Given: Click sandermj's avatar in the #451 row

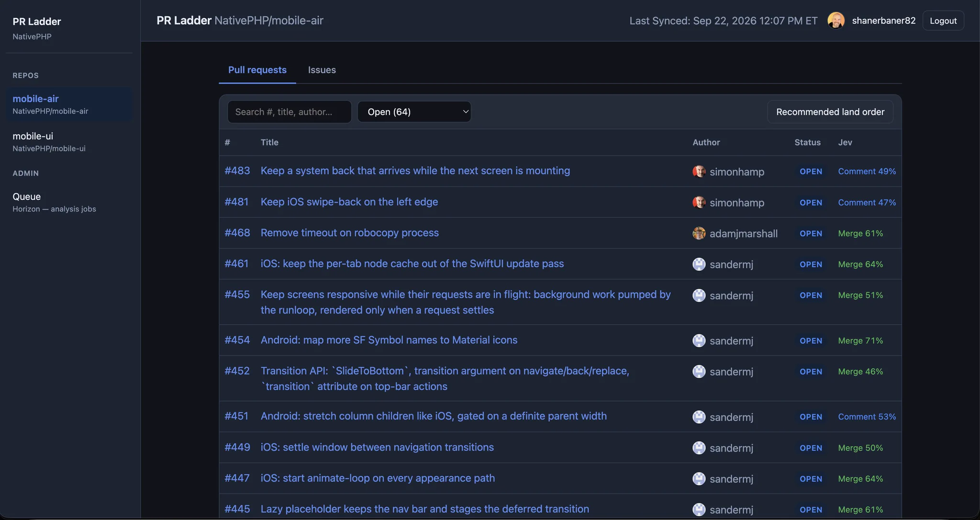Looking at the screenshot, I should pos(699,417).
